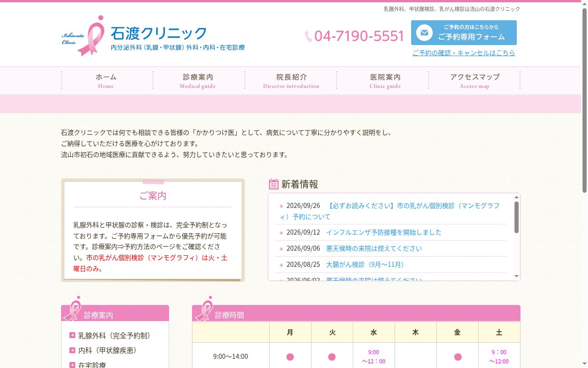
Task: Open the アクセスマップ Access map page
Action: pyautogui.click(x=475, y=80)
